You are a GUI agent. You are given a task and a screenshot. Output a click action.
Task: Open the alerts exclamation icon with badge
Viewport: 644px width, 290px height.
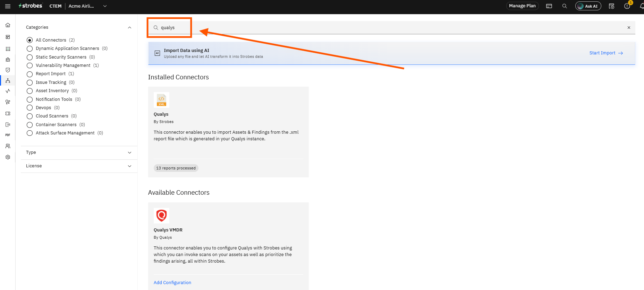tap(627, 6)
